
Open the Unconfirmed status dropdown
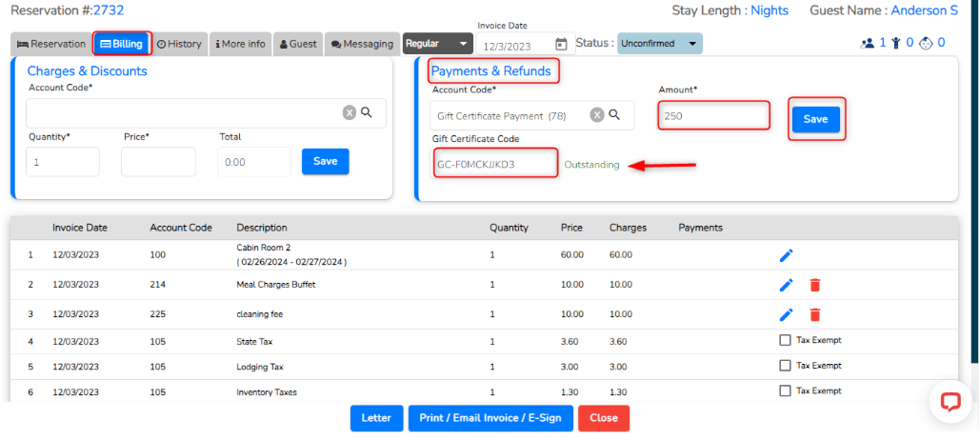pyautogui.click(x=659, y=44)
